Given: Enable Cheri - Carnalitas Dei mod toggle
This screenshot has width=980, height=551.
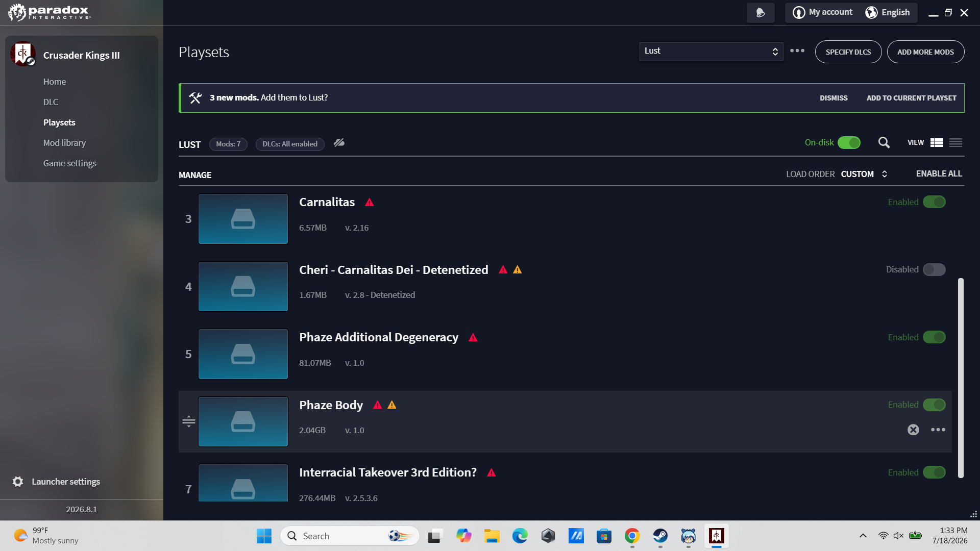Looking at the screenshot, I should click(934, 269).
